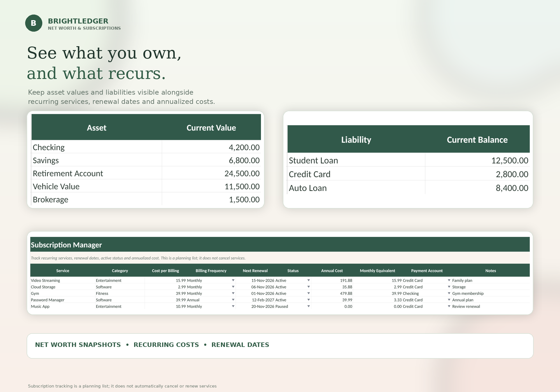Click the Subscription Manager title bar
This screenshot has width=560, height=392.
click(x=280, y=244)
